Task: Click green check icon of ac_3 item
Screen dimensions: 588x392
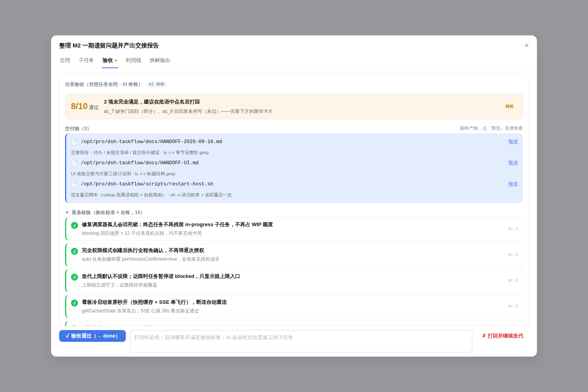Action: 74,277
